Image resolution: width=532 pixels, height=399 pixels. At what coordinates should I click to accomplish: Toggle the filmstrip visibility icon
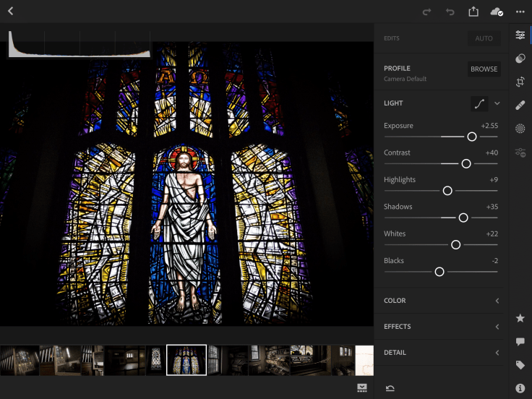(x=361, y=388)
